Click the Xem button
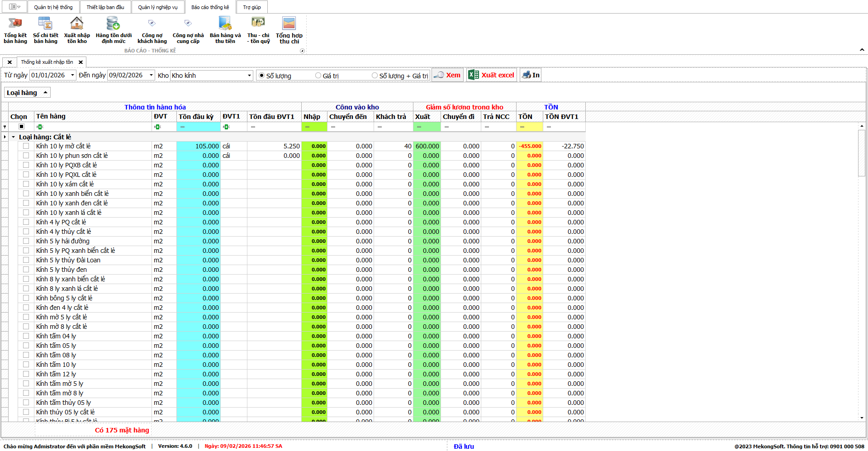The height and width of the screenshot is (451, 868). click(x=447, y=75)
